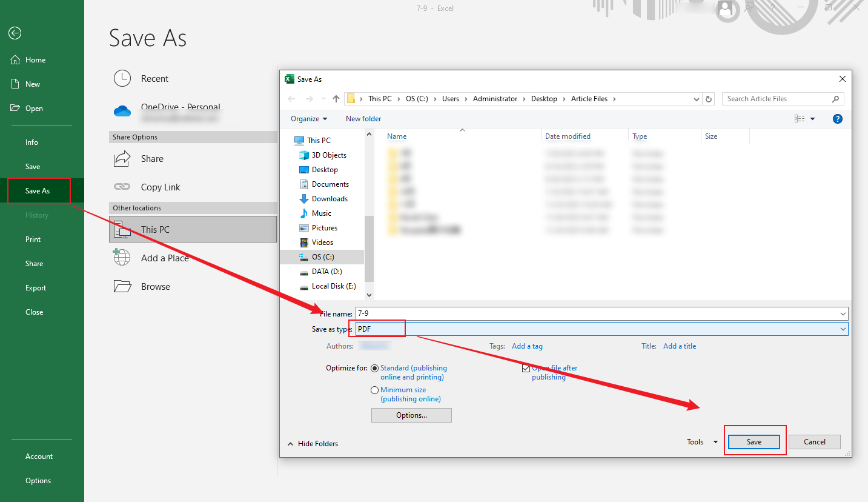Switch to the Print section
This screenshot has width=868, height=502.
pos(33,239)
